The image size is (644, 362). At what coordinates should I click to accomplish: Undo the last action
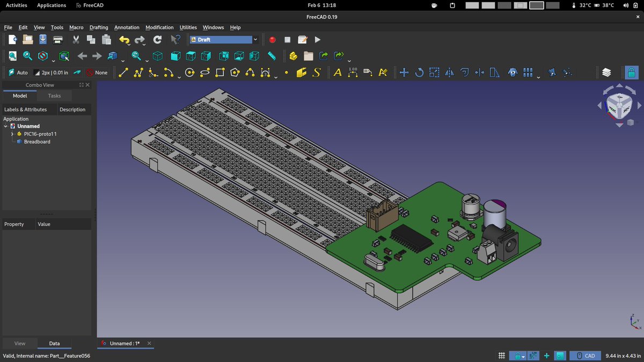(x=124, y=39)
